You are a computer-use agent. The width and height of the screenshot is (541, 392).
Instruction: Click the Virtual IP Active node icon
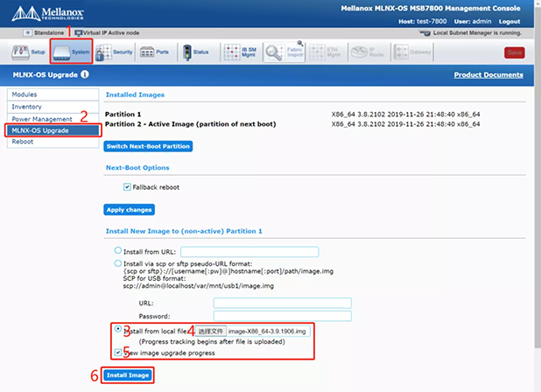(x=78, y=33)
